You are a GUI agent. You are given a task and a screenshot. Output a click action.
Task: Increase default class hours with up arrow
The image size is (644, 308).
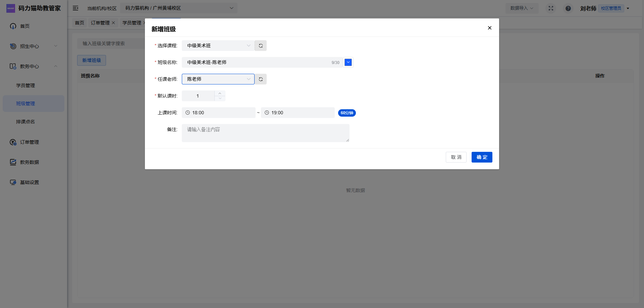pyautogui.click(x=220, y=93)
